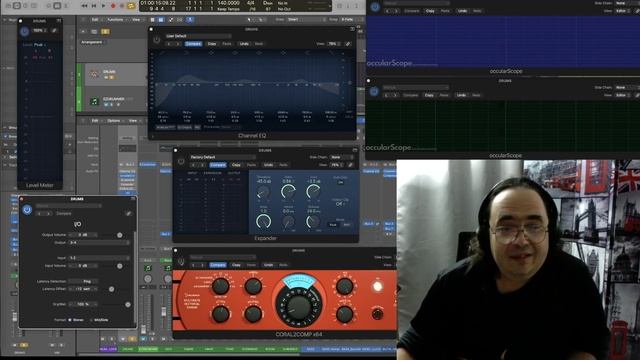The width and height of the screenshot is (640, 360).
Task: Click the Input Volume slider handle in I/O
Action: pos(120,266)
